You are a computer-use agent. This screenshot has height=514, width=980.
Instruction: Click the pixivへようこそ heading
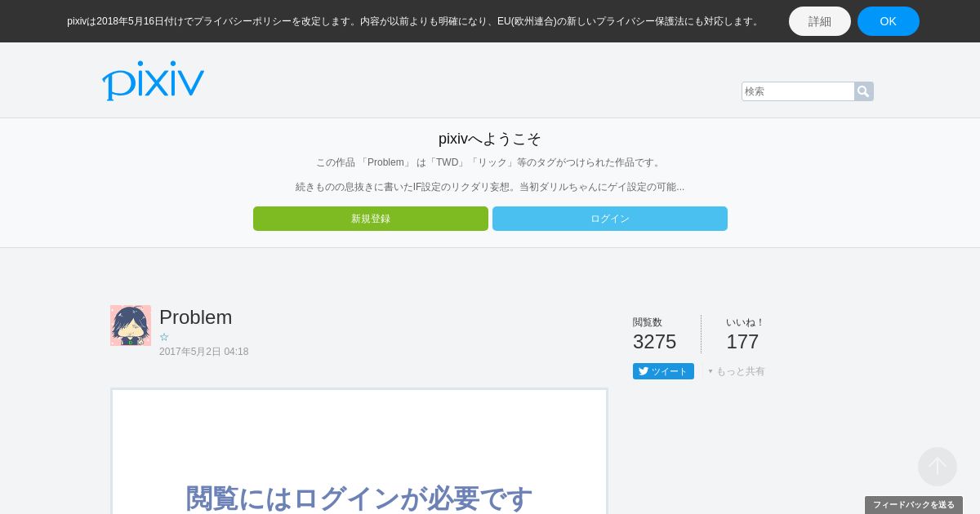click(490, 139)
